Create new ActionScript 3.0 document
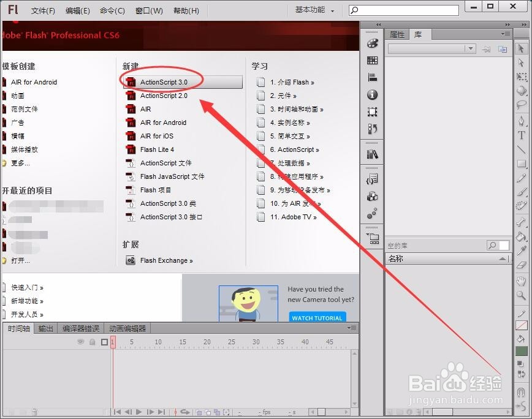The height and width of the screenshot is (419, 532). tap(183, 82)
